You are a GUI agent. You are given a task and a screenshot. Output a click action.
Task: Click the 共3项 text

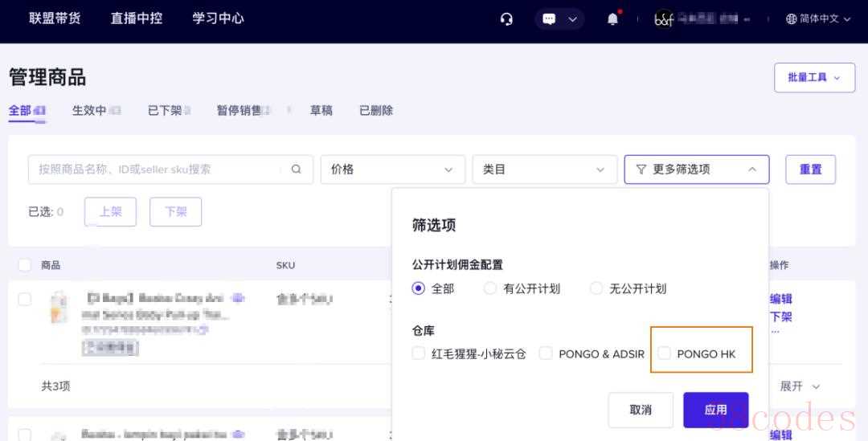(x=56, y=386)
